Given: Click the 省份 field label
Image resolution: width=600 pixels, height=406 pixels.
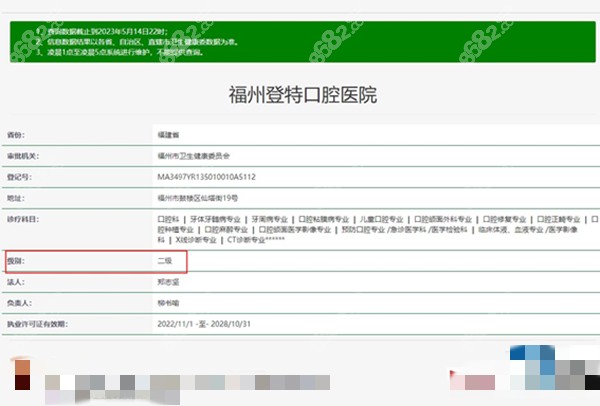Looking at the screenshot, I should coord(15,135).
